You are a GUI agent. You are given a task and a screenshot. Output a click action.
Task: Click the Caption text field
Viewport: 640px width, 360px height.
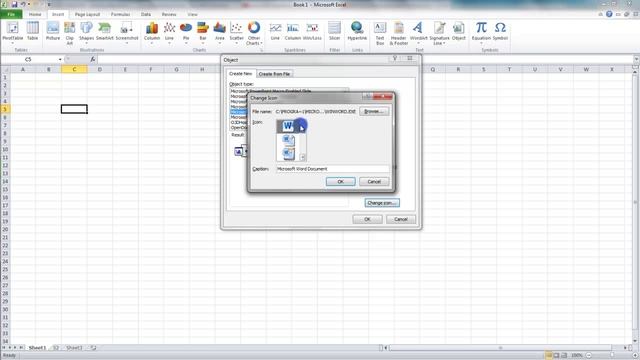[x=333, y=169]
